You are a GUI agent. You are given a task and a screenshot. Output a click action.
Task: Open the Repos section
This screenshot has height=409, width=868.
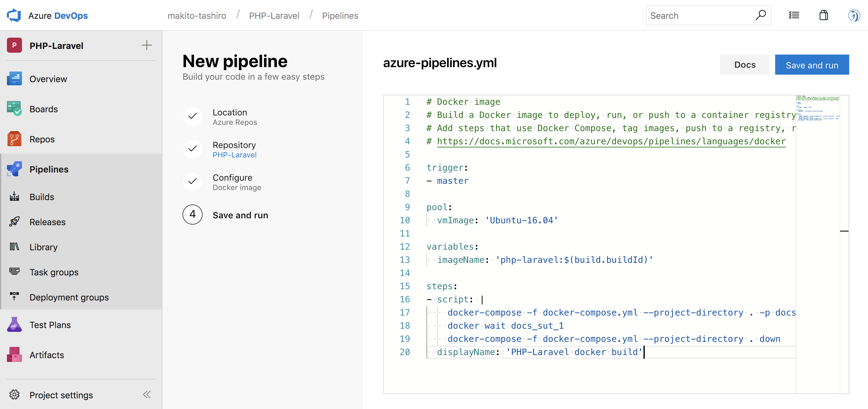click(42, 139)
